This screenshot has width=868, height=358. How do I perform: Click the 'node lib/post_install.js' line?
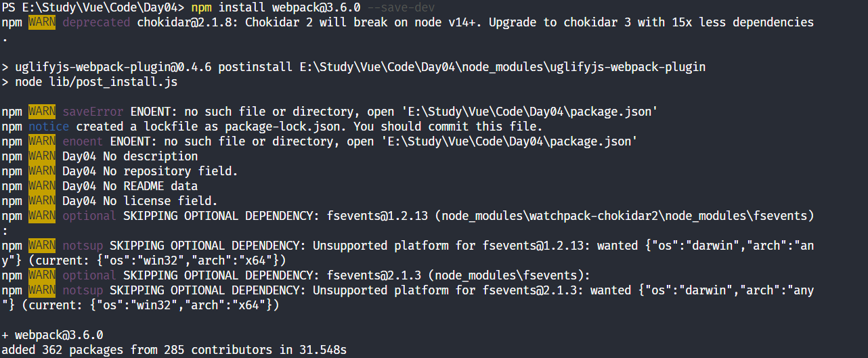(96, 82)
